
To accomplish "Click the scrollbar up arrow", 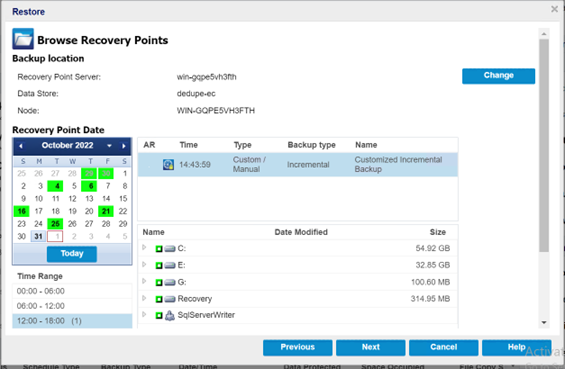I will point(544,34).
